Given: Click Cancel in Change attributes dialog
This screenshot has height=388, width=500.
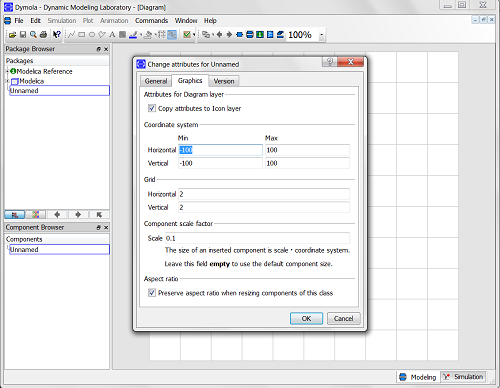Looking at the screenshot, I should coord(344,318).
